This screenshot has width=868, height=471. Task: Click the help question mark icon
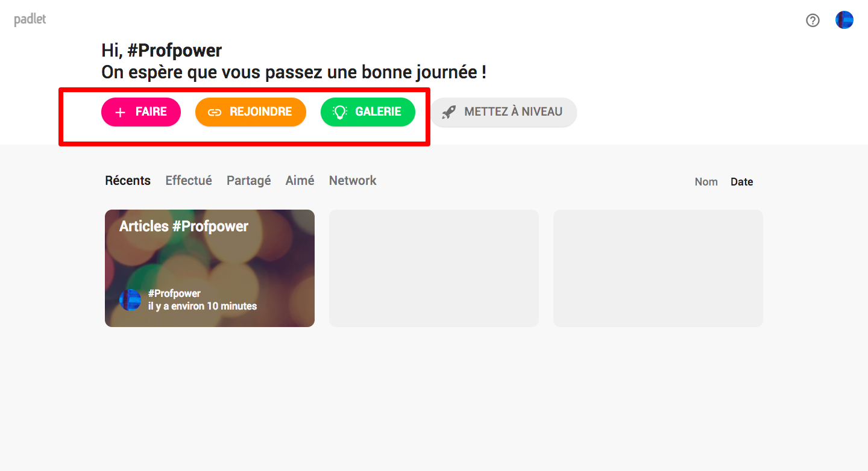click(x=813, y=20)
